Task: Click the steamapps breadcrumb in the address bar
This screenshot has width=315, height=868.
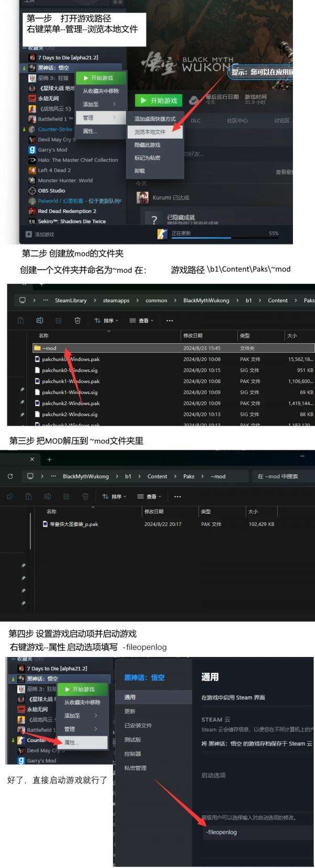Action: pyautogui.click(x=116, y=300)
